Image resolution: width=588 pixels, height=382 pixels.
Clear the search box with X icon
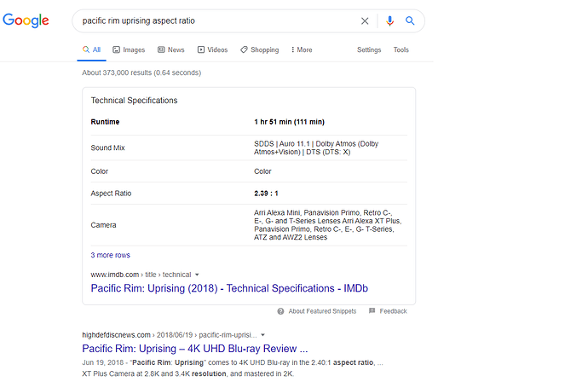pos(365,20)
